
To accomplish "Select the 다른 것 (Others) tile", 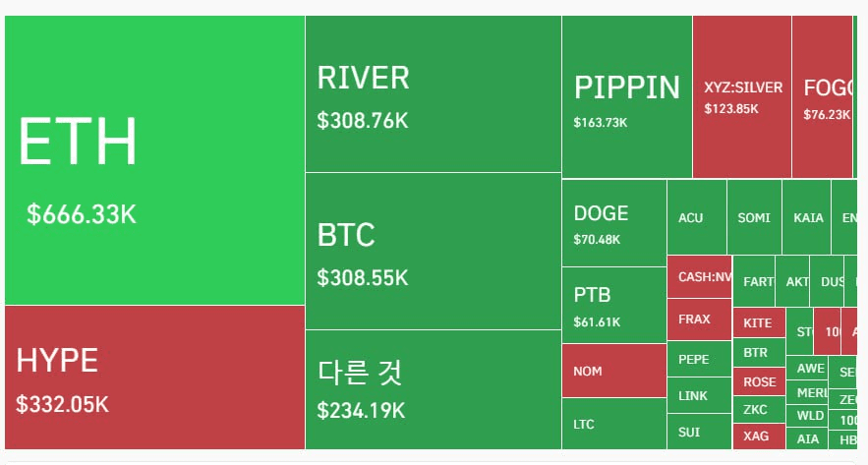I will pyautogui.click(x=433, y=389).
